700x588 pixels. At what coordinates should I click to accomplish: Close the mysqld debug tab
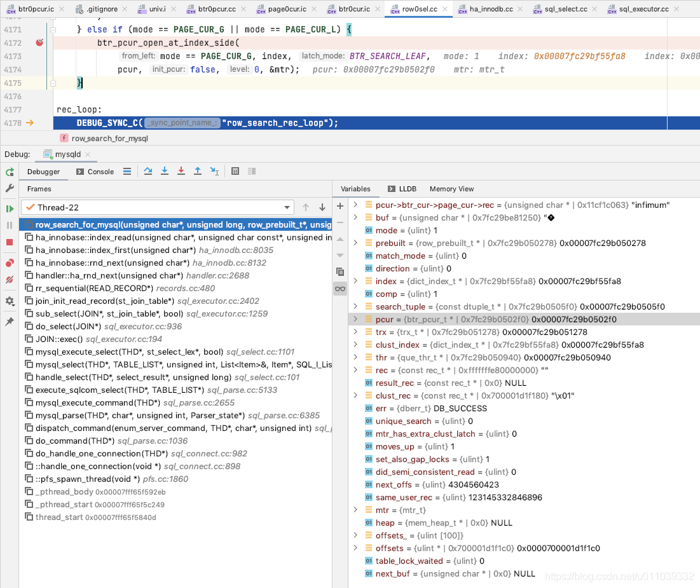point(88,154)
